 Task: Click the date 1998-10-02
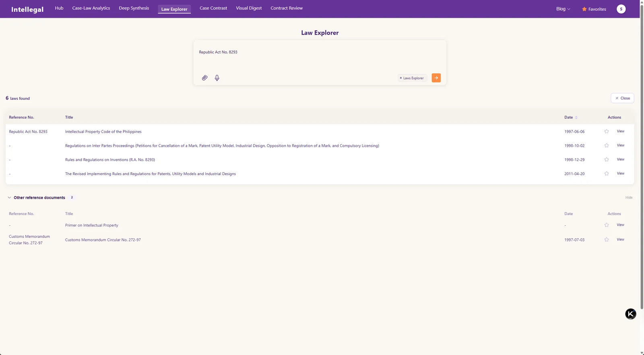[x=574, y=146]
